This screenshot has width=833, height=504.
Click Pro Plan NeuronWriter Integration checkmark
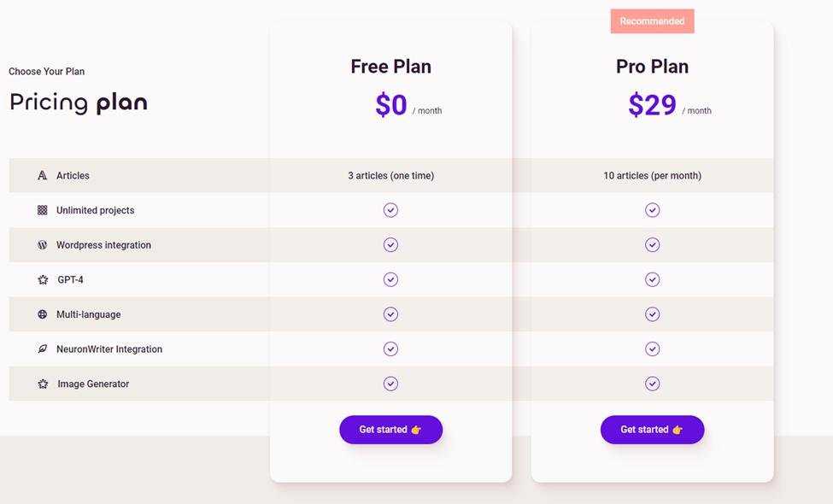point(652,349)
